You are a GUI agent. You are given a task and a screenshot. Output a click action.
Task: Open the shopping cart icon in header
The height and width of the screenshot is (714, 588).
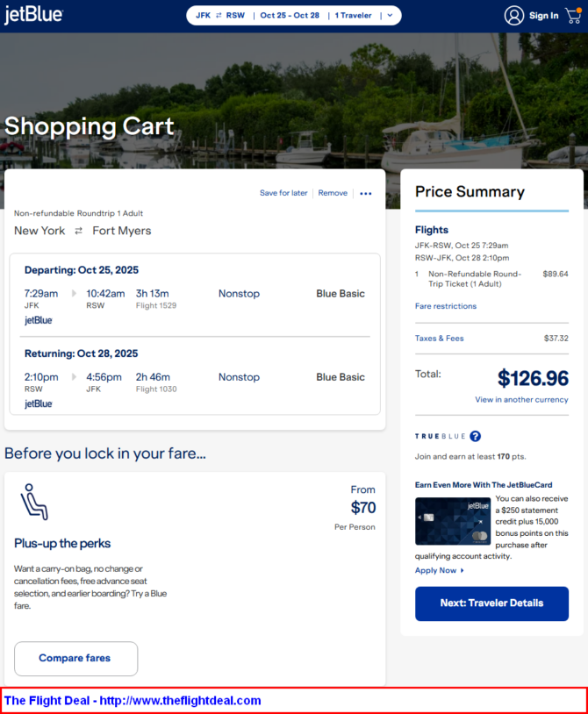click(x=573, y=16)
